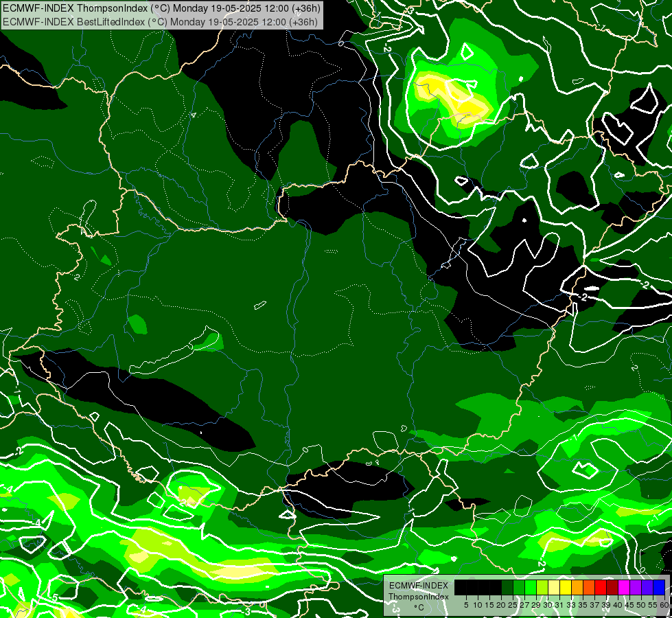This screenshot has height=618, width=672.
Task: Click the legend tick label 45
Action: pos(630,605)
